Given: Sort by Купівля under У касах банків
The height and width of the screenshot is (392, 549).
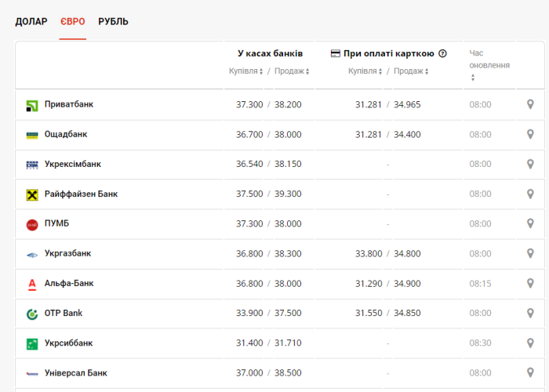Looking at the screenshot, I should [246, 71].
